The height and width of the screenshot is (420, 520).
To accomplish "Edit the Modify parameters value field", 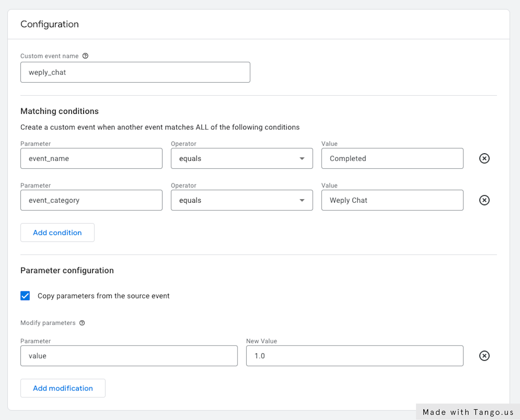I will 129,356.
